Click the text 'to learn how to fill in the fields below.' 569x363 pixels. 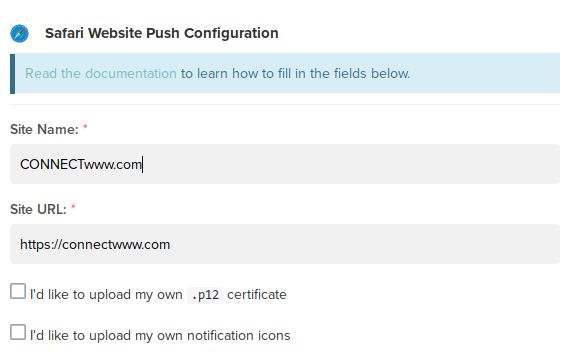295,73
